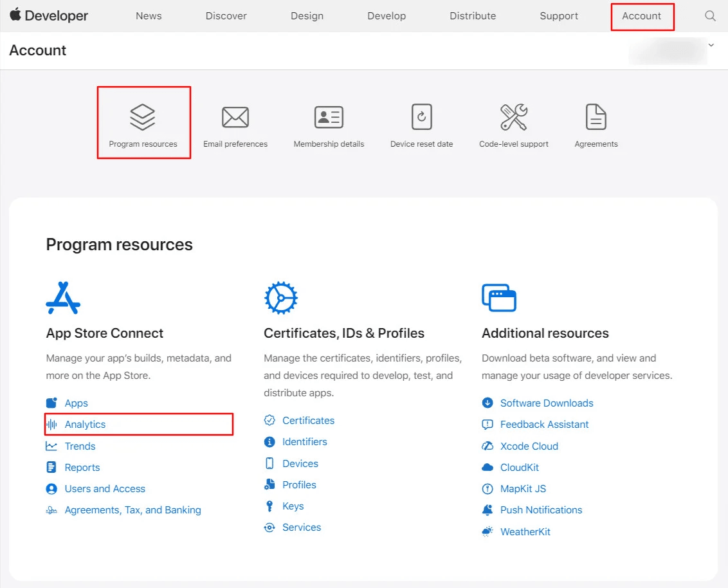Open the Xcode Cloud link
728x588 pixels.
point(529,446)
